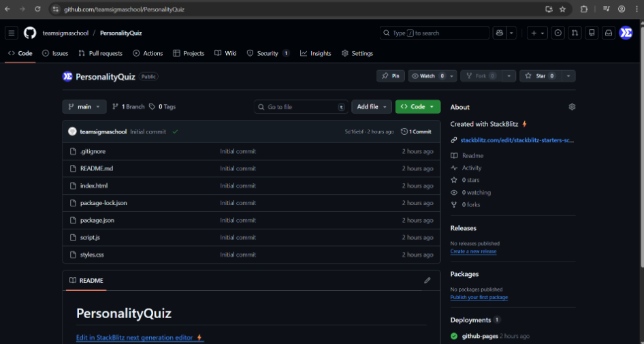This screenshot has height=344, width=644.
Task: Open the create new plus dropdown
Action: 537,33
